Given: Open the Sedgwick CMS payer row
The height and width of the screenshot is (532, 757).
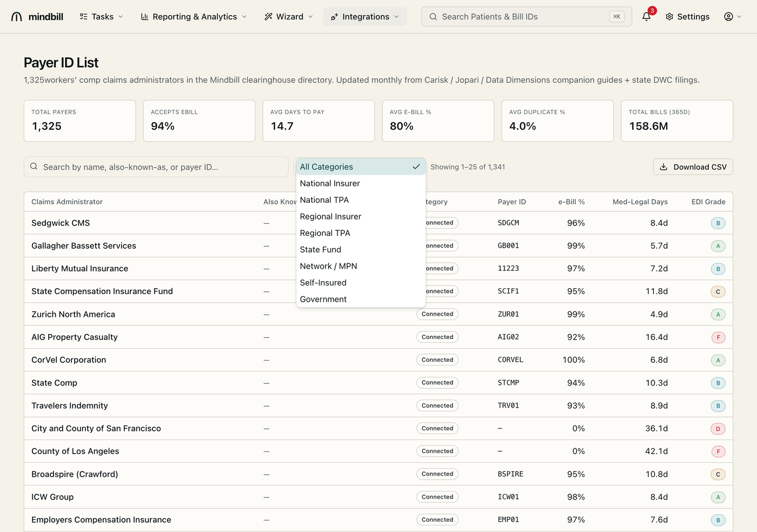Looking at the screenshot, I should pyautogui.click(x=378, y=223).
